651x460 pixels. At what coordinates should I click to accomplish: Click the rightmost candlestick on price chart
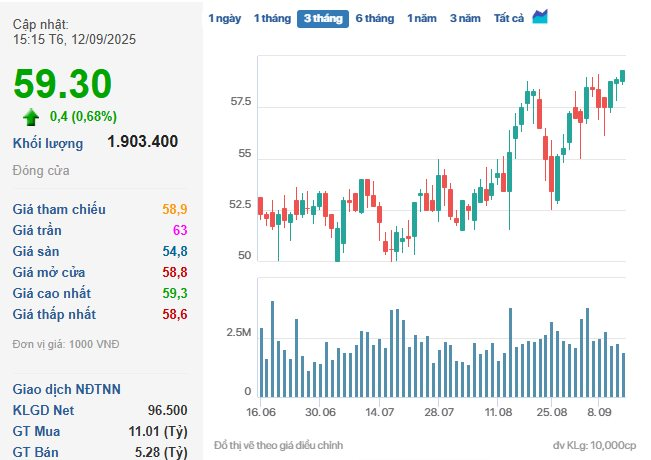point(622,76)
